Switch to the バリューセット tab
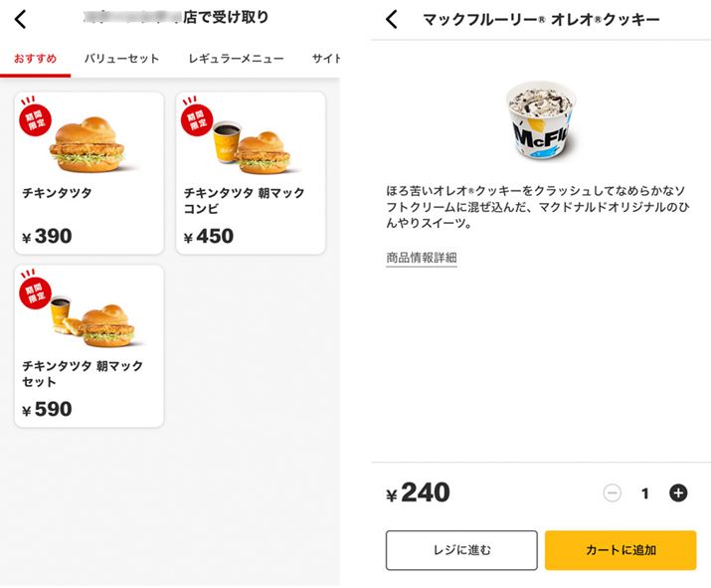This screenshot has height=588, width=711. point(121,59)
